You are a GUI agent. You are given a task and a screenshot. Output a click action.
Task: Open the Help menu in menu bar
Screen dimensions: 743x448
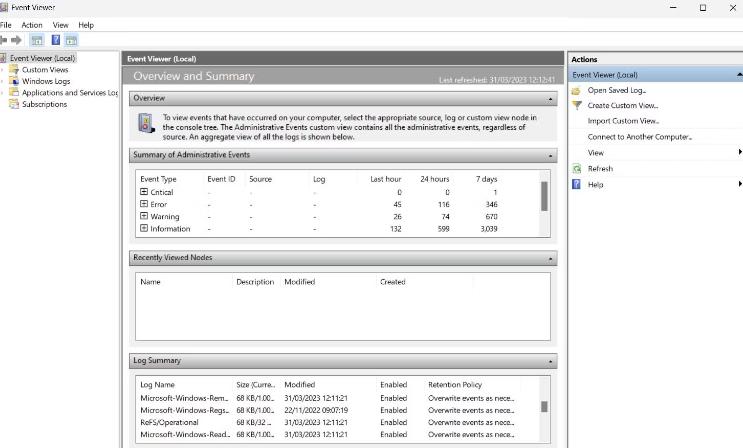[x=86, y=25]
